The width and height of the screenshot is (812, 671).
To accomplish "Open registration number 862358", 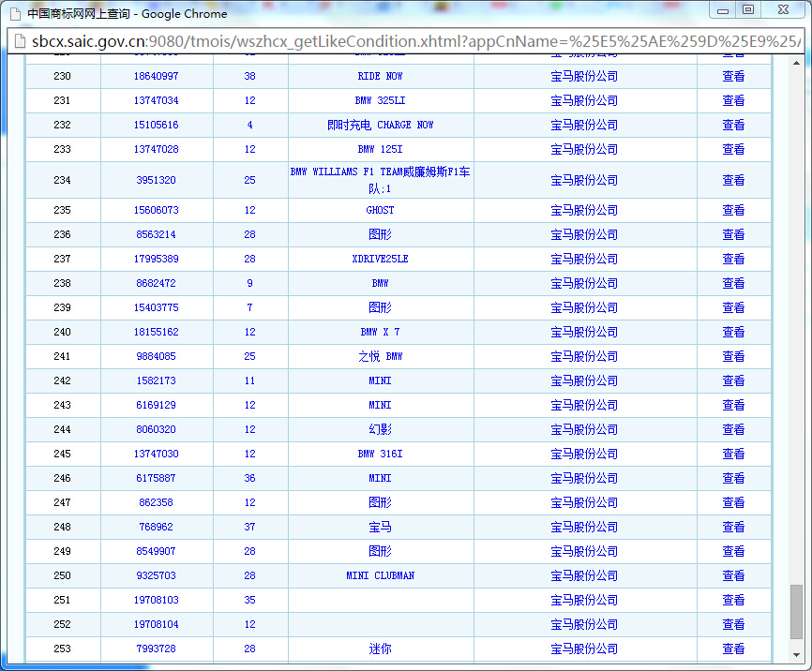I will point(156,502).
